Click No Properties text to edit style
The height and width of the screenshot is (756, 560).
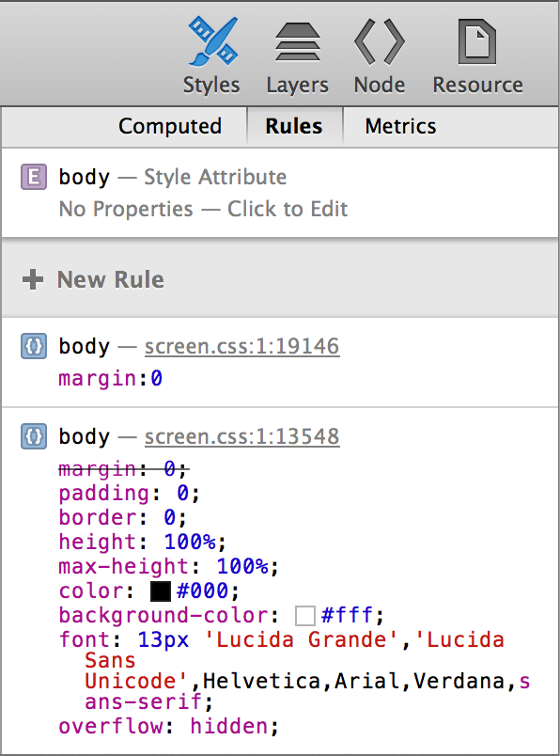click(x=203, y=210)
